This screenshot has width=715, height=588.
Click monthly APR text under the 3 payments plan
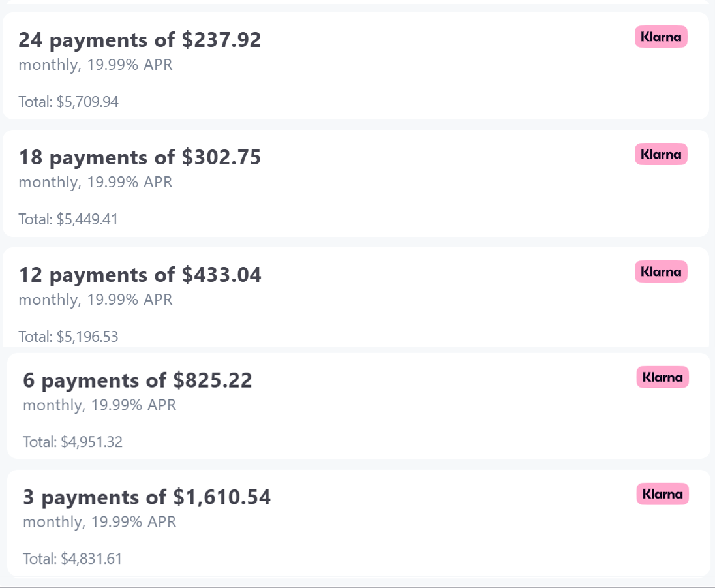[100, 522]
